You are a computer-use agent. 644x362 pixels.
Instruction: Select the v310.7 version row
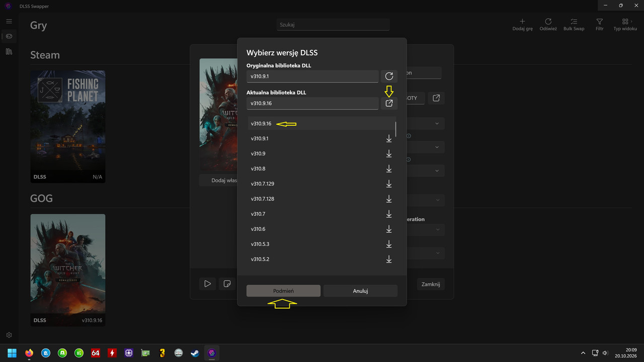322,214
